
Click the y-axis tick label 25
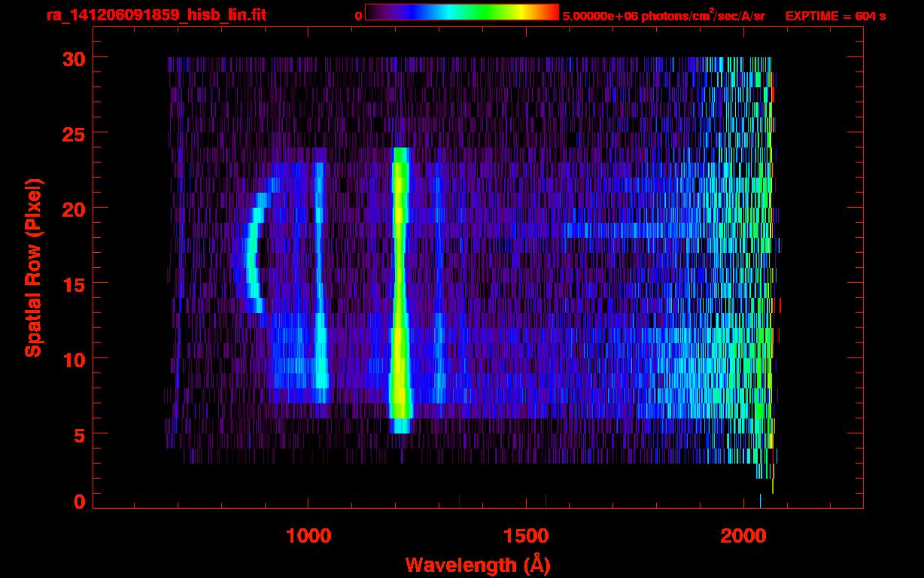[74, 133]
